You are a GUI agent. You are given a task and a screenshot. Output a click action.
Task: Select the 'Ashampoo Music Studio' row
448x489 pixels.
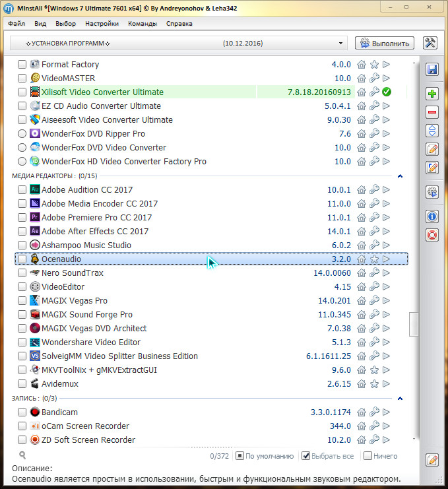click(x=211, y=245)
